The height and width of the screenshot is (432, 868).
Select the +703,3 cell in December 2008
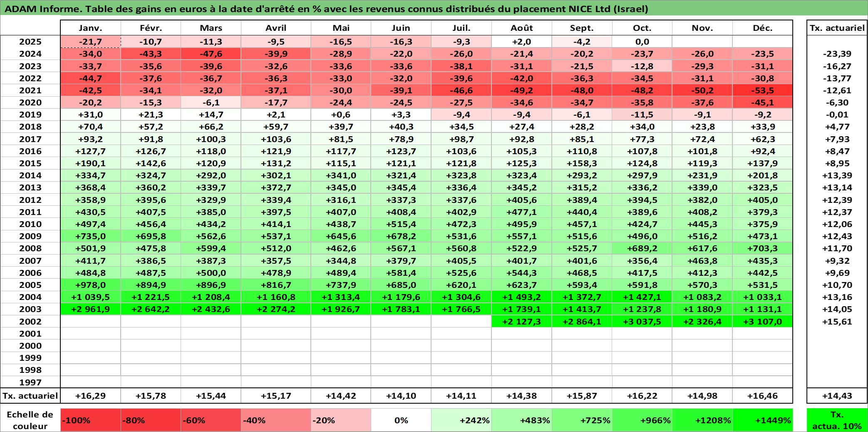pyautogui.click(x=762, y=248)
